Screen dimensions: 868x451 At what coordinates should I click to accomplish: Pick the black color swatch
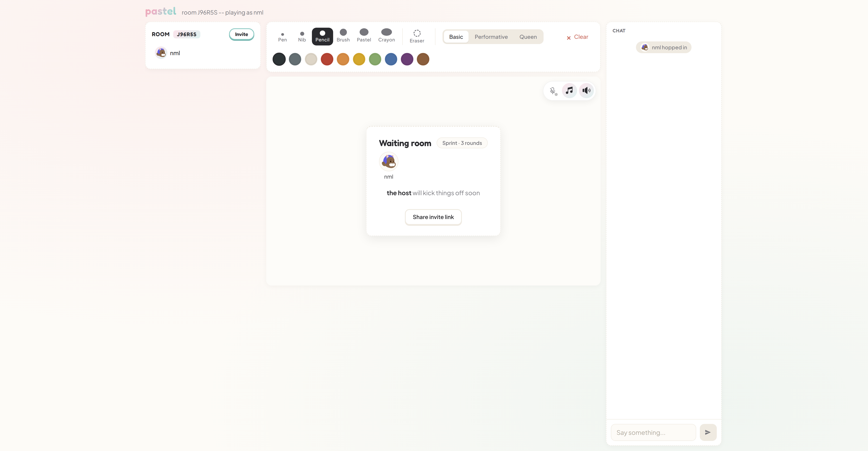point(279,59)
